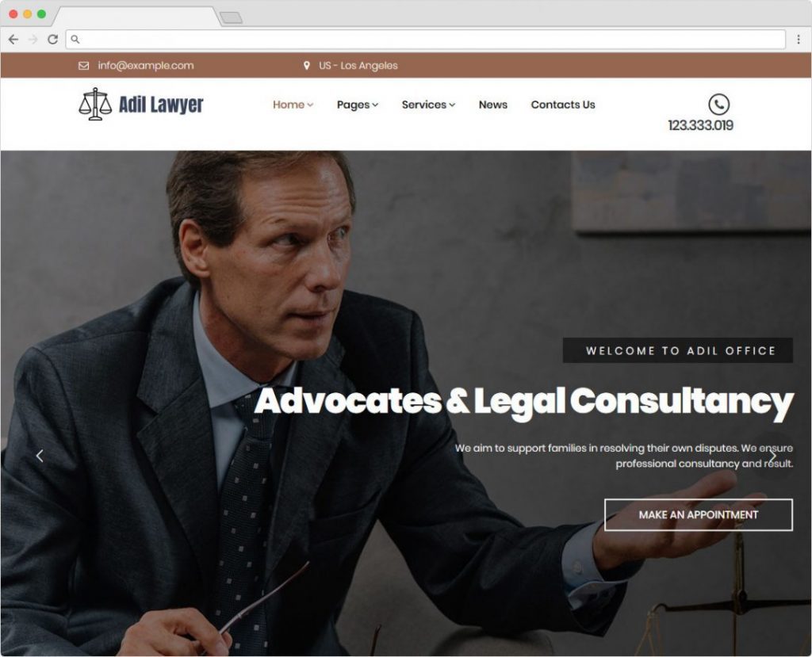Click the location pin icon
The image size is (812, 657).
[307, 66]
